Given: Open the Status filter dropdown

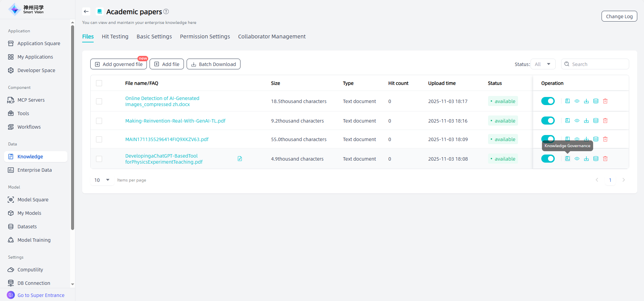Looking at the screenshot, I should 543,64.
